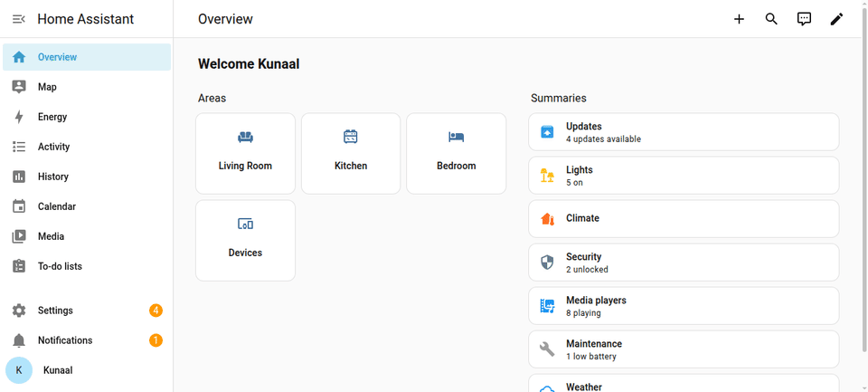The image size is (868, 392).
Task: Click the Notifications badge showing 1
Action: 156,340
